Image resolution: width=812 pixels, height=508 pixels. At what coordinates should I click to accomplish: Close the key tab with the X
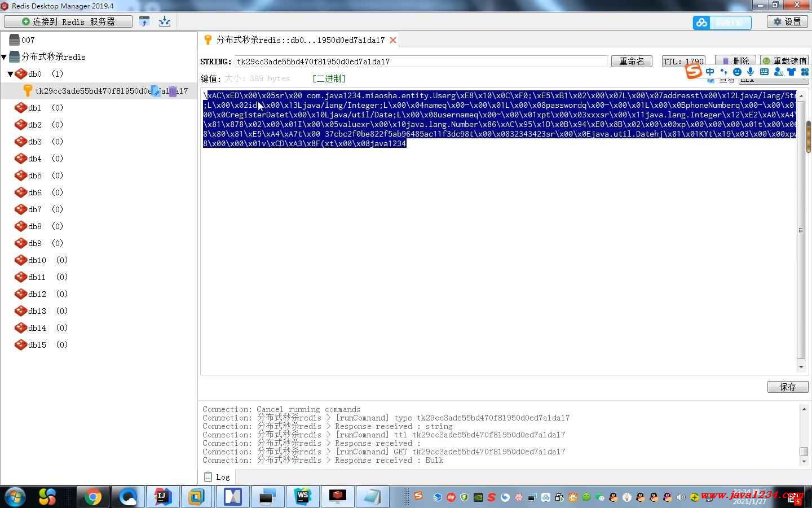click(393, 40)
